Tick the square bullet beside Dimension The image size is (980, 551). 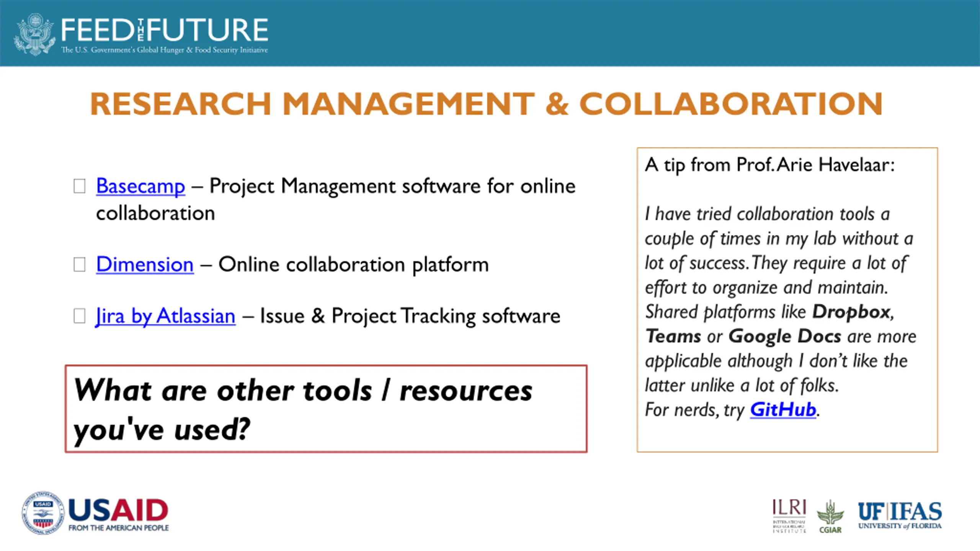[x=79, y=264]
